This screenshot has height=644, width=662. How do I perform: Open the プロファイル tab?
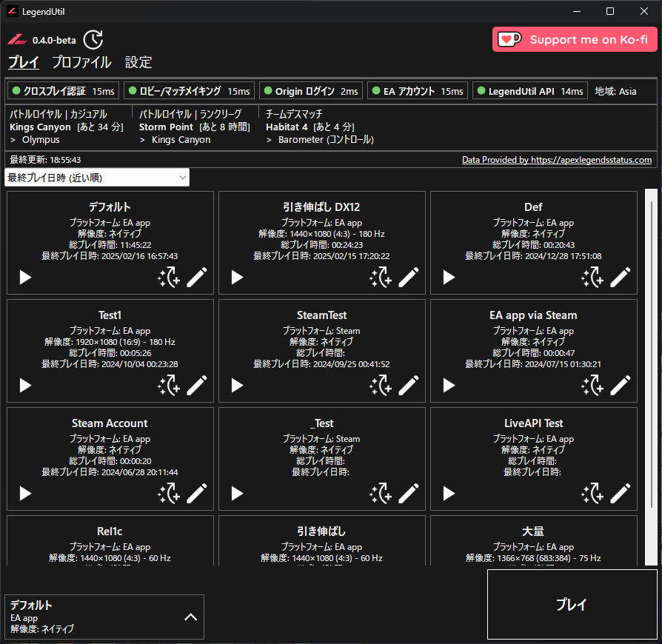(x=82, y=62)
